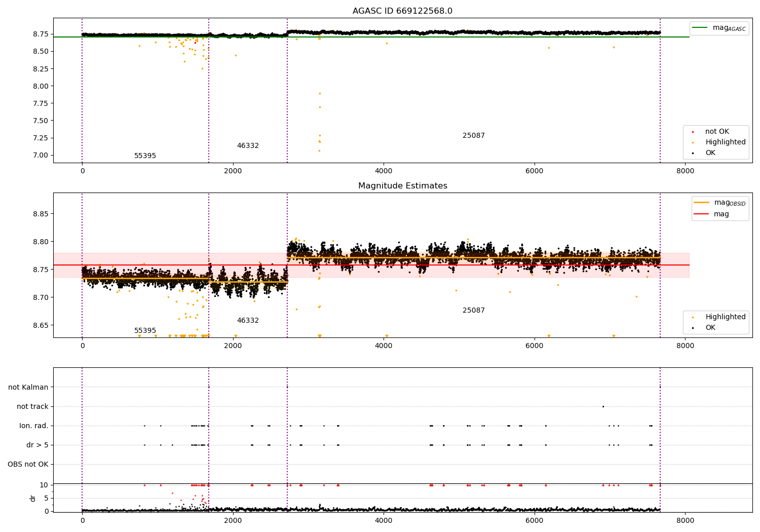Click the green mag AGASC legend line

pyautogui.click(x=700, y=28)
